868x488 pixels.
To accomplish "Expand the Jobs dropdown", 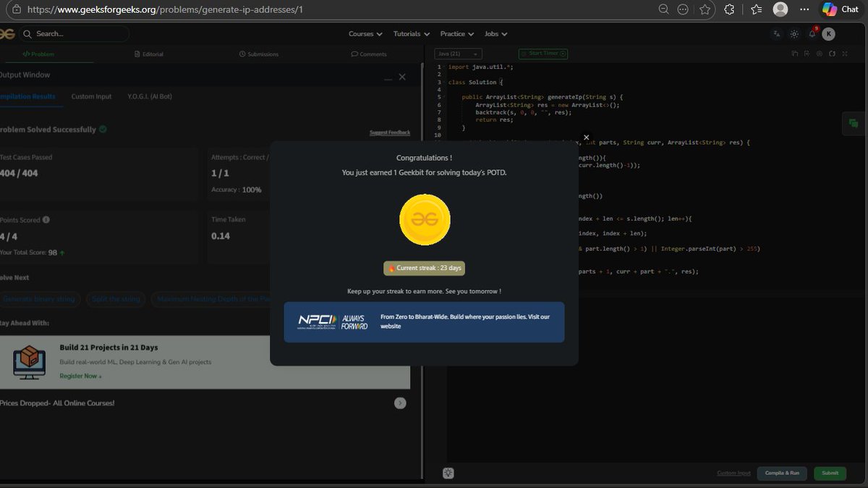I will click(x=496, y=34).
